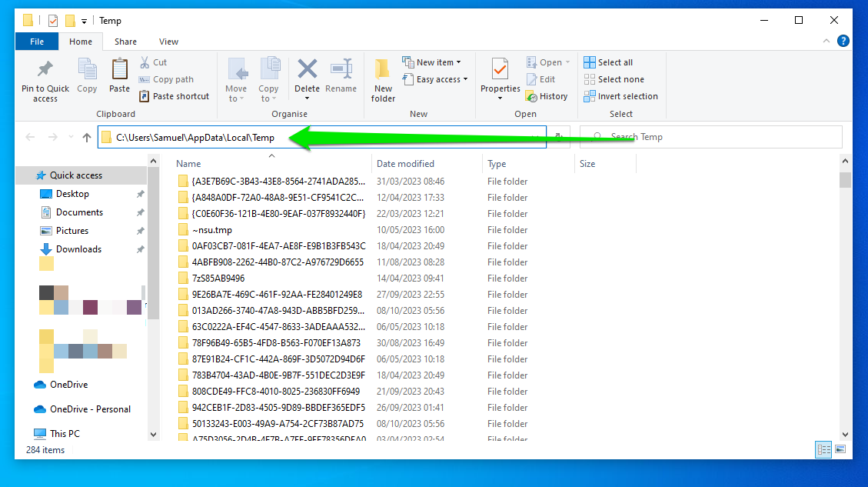Click the Paste clipboard icon
This screenshot has width=868, height=487.
pos(119,70)
